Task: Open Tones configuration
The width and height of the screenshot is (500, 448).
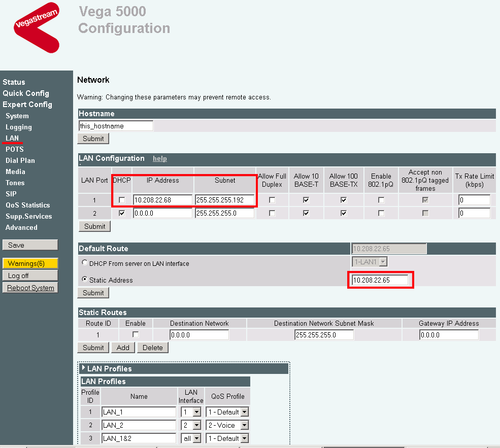Action: pyautogui.click(x=15, y=183)
